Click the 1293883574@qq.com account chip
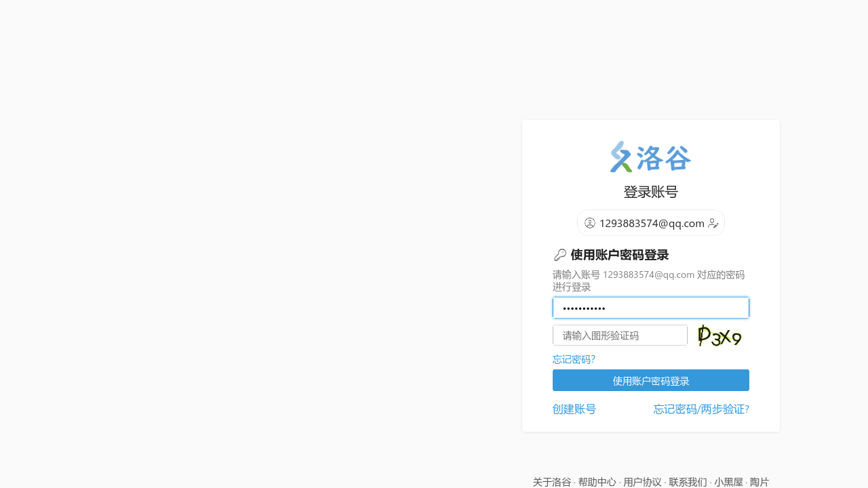This screenshot has width=868, height=488. tap(651, 223)
